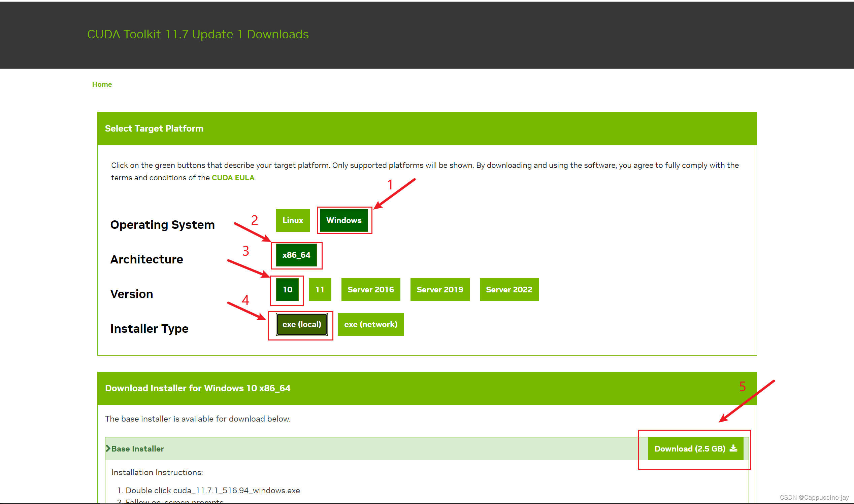Screen dimensions: 854x504
Task: Select exe (local) installer type
Action: 302,324
